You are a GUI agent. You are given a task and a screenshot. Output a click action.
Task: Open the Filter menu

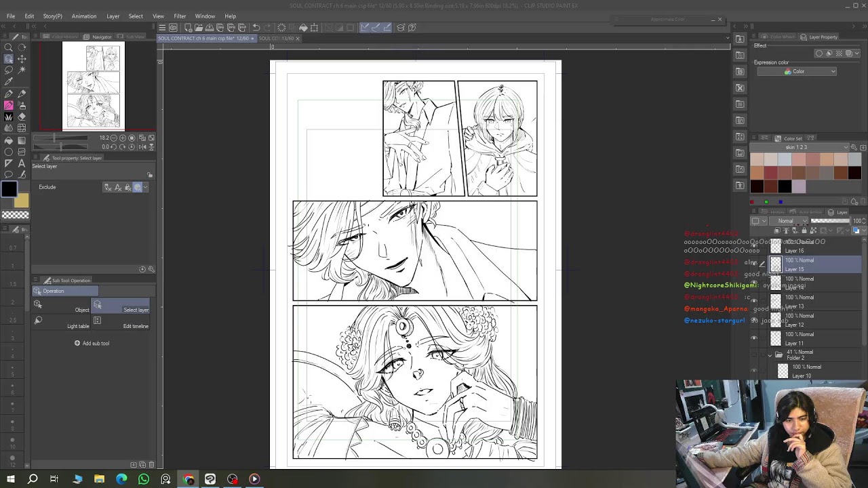pyautogui.click(x=180, y=16)
